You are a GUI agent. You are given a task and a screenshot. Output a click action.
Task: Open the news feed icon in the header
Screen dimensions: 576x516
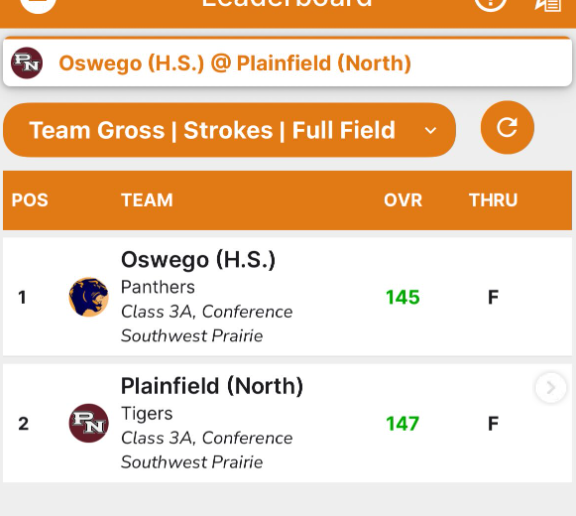[548, 4]
